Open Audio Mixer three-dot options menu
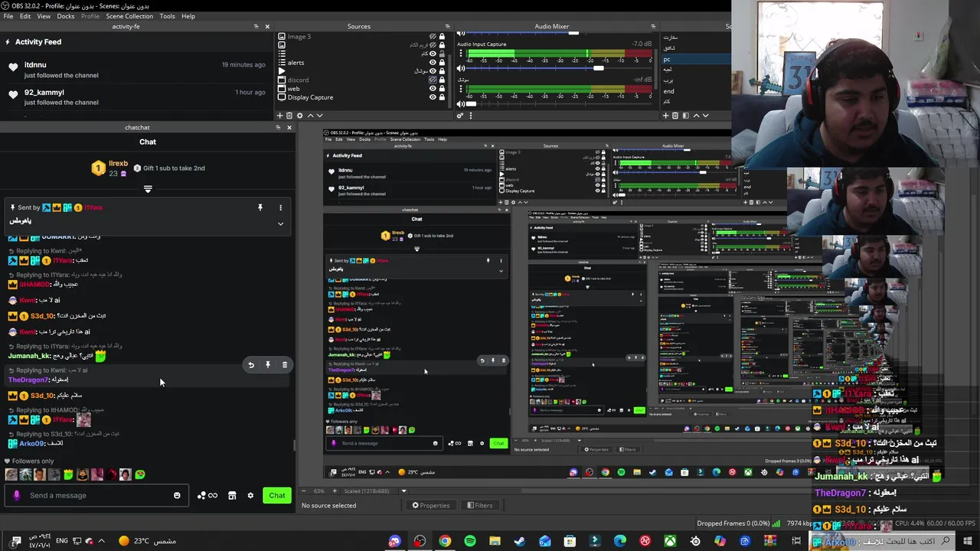The image size is (980, 551). click(x=470, y=116)
